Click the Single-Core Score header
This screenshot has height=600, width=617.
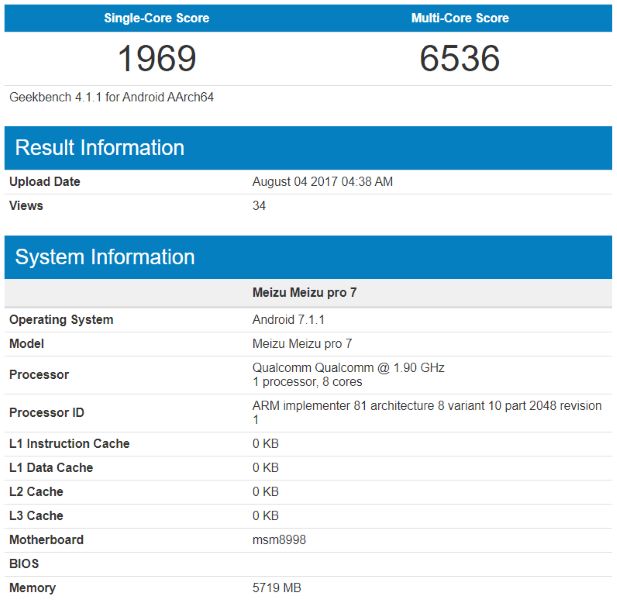[156, 18]
